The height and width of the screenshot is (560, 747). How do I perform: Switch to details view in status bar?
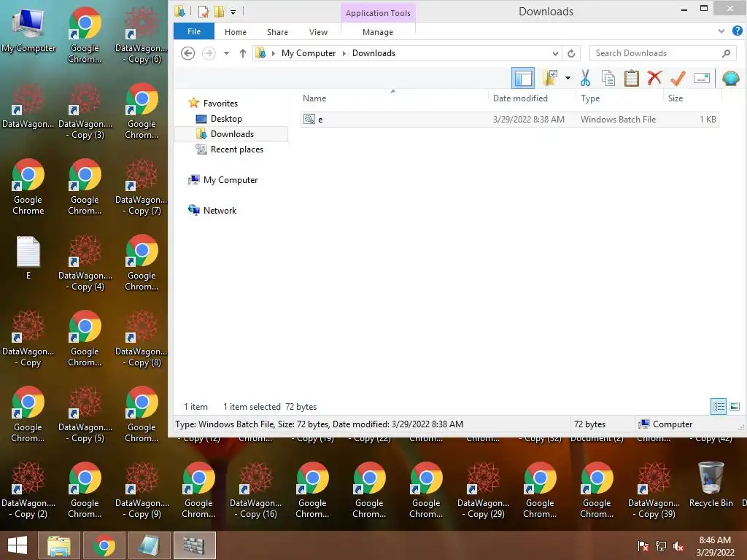point(719,407)
